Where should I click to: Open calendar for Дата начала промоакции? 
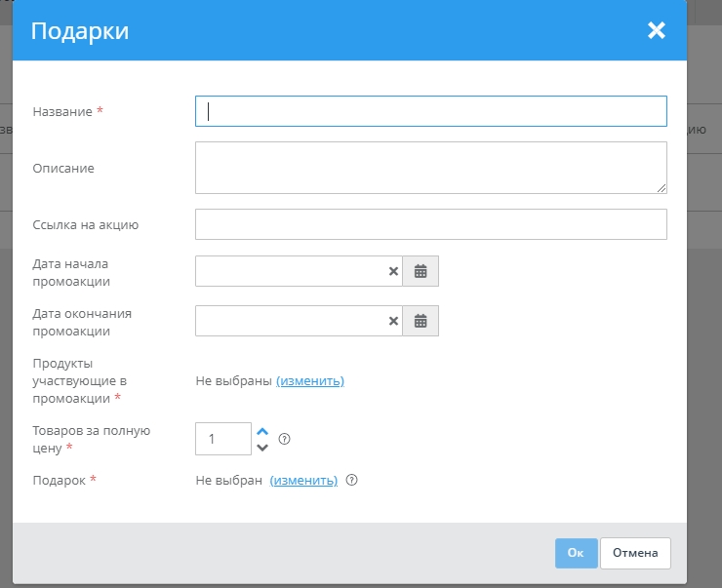pyautogui.click(x=421, y=271)
